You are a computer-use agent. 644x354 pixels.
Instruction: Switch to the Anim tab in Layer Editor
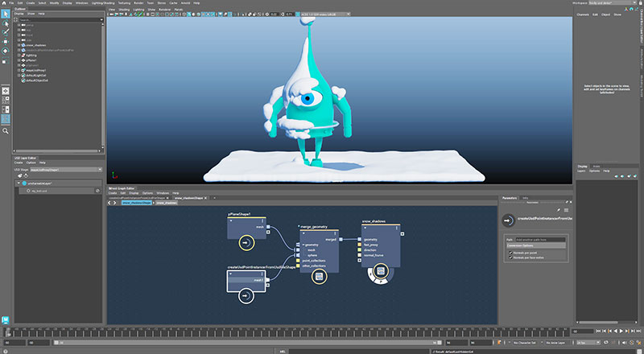tap(596, 167)
